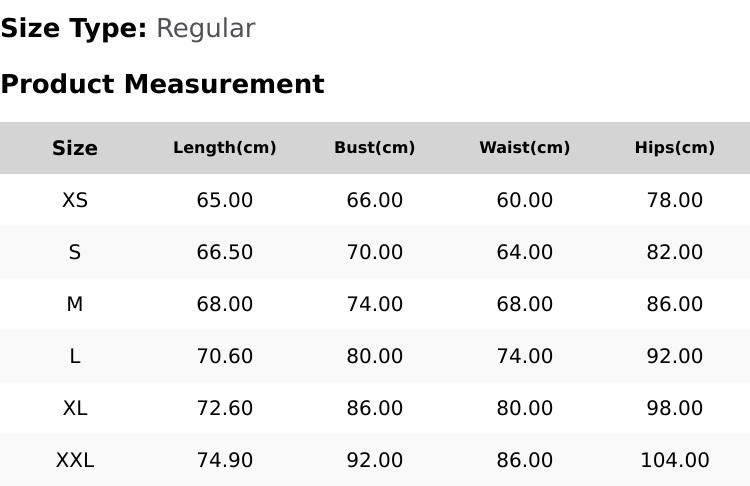Viewport: 750px width, 486px height.
Task: Select the XL size row label
Action: (x=75, y=409)
